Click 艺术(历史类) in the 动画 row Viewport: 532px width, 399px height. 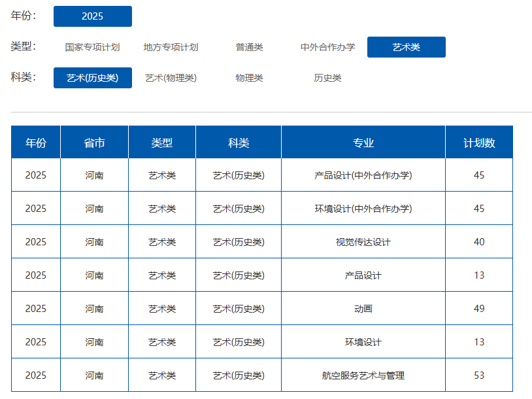(239, 309)
